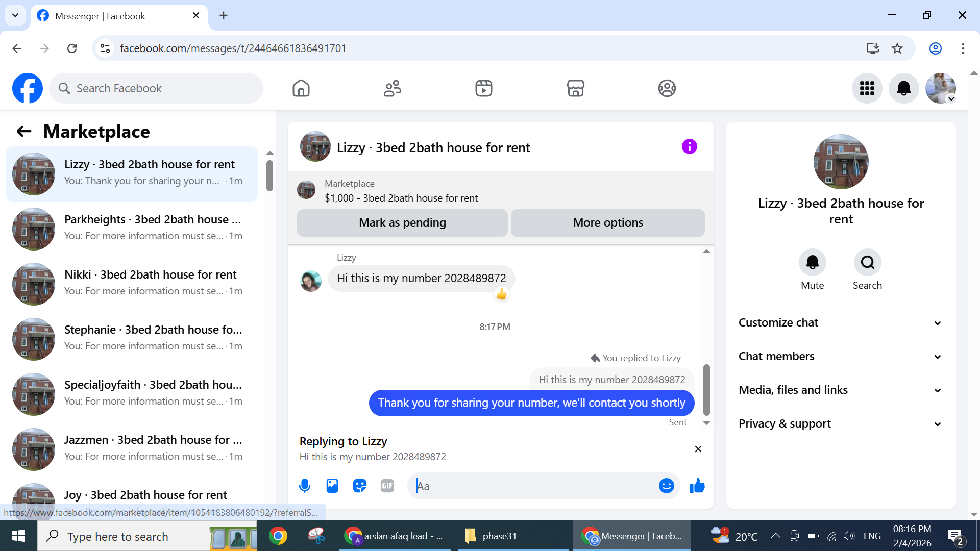Open conversation information purple icon

pyautogui.click(x=689, y=147)
